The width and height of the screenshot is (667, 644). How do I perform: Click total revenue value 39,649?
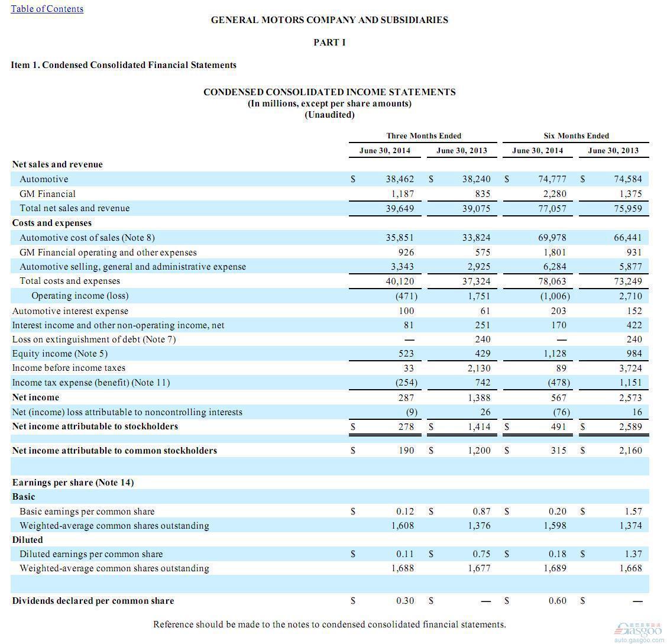pyautogui.click(x=400, y=209)
